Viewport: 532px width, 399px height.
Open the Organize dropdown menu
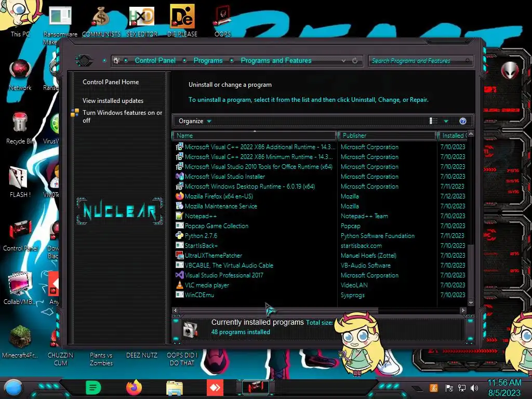195,121
